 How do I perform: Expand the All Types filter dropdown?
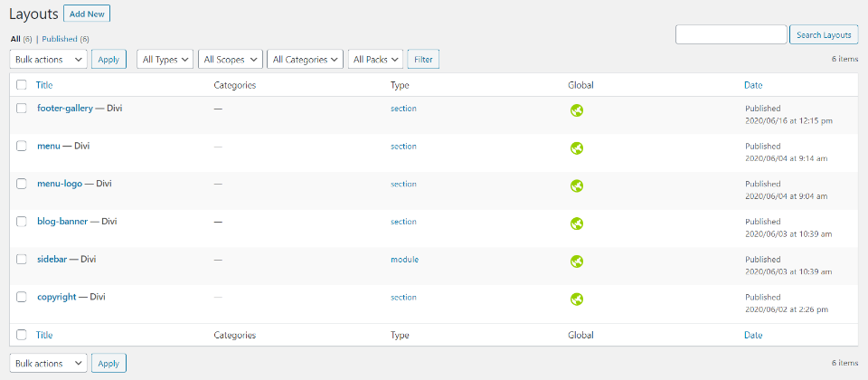(165, 60)
